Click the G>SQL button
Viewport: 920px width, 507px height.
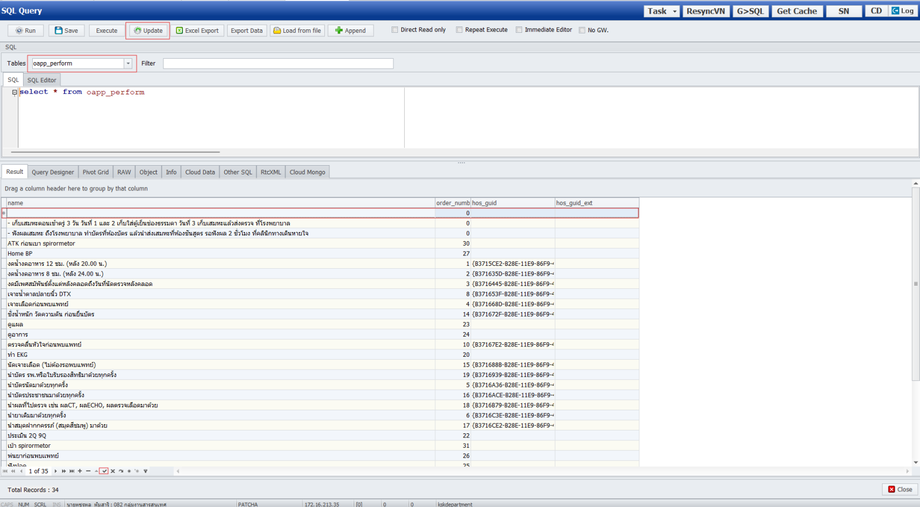[750, 11]
